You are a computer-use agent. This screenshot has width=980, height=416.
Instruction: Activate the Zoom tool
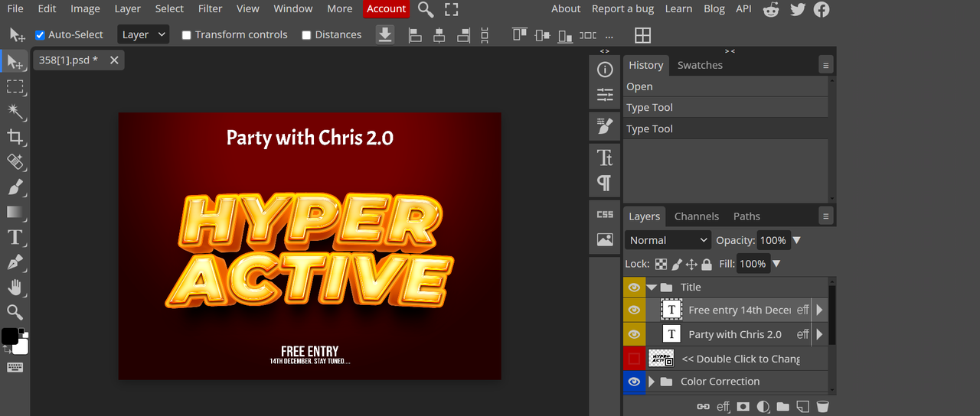click(x=15, y=312)
